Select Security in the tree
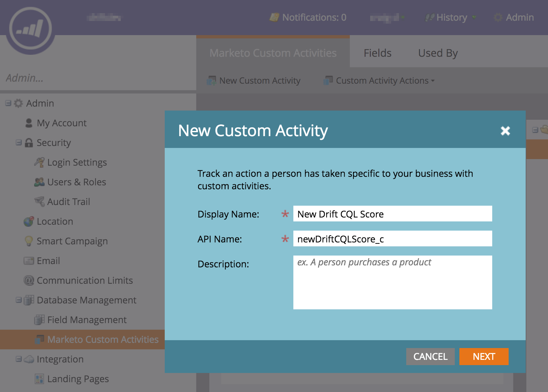This screenshot has height=392, width=548. pyautogui.click(x=54, y=143)
